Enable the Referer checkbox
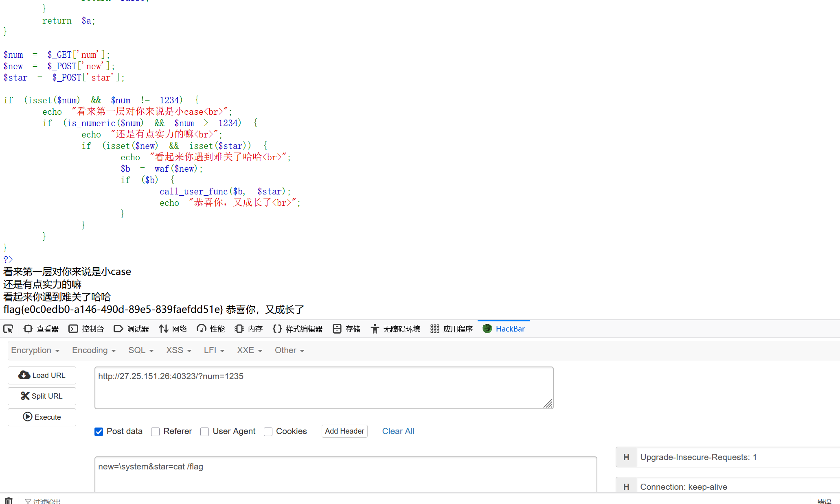The width and height of the screenshot is (840, 504). 155,432
